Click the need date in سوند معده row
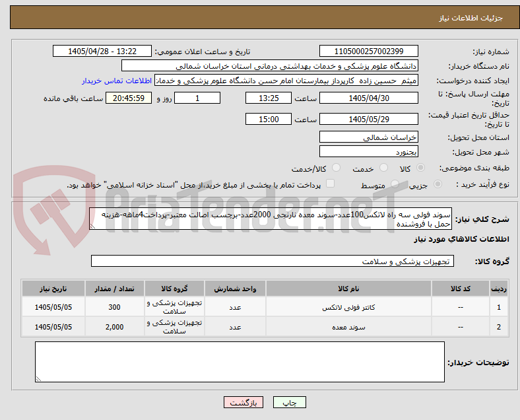Screen dimensions: 520x420 (x=53, y=327)
